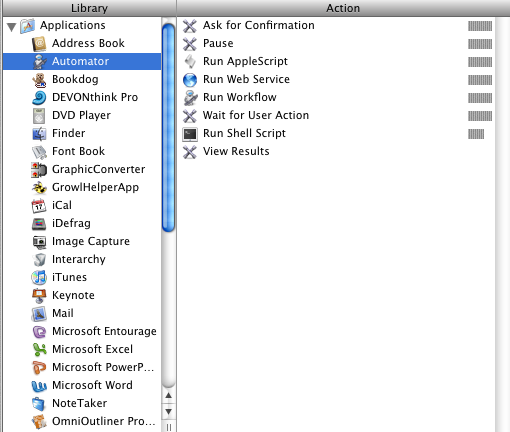This screenshot has height=432, width=510.
Task: Select the Bookdog icon
Action: (x=39, y=80)
